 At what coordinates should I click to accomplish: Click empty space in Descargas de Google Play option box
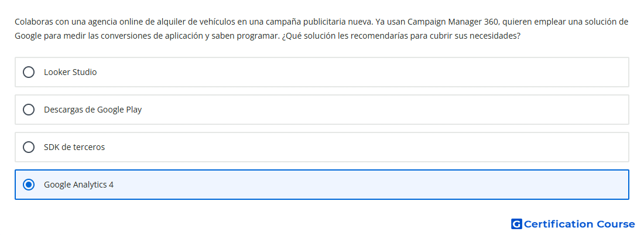pos(382,110)
